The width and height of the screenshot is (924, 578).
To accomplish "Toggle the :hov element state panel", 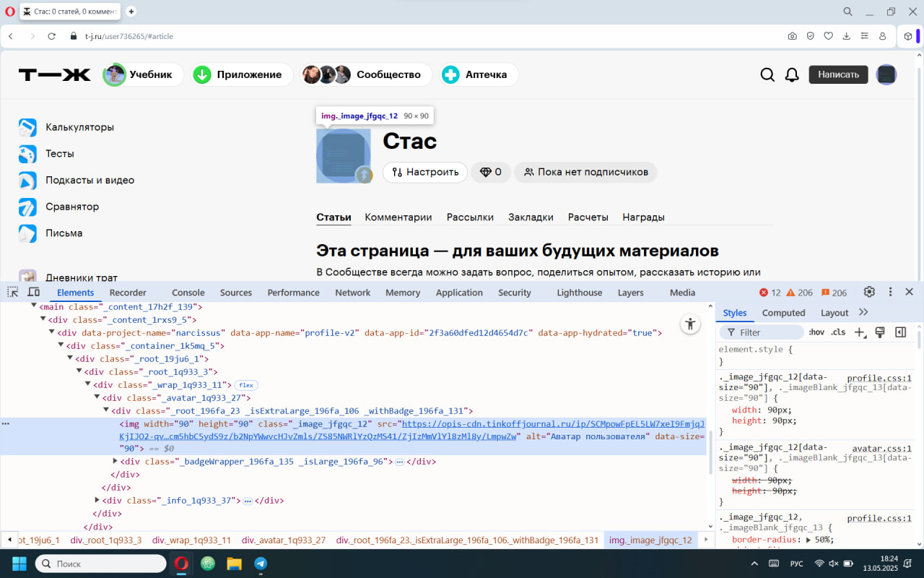I will (816, 332).
